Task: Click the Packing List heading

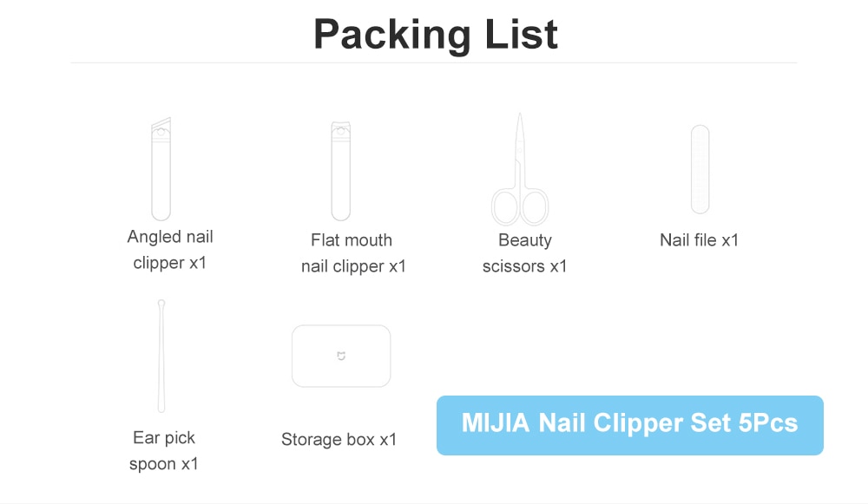Action: click(x=436, y=35)
